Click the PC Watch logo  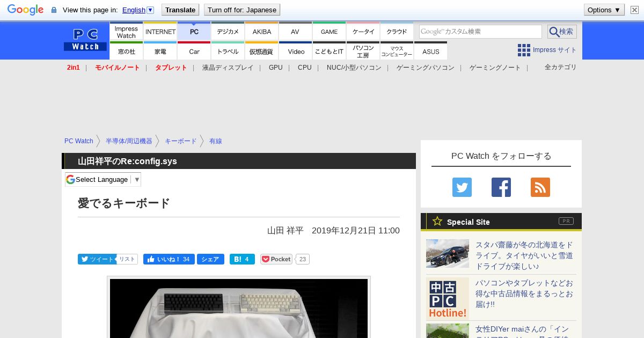[x=85, y=40]
